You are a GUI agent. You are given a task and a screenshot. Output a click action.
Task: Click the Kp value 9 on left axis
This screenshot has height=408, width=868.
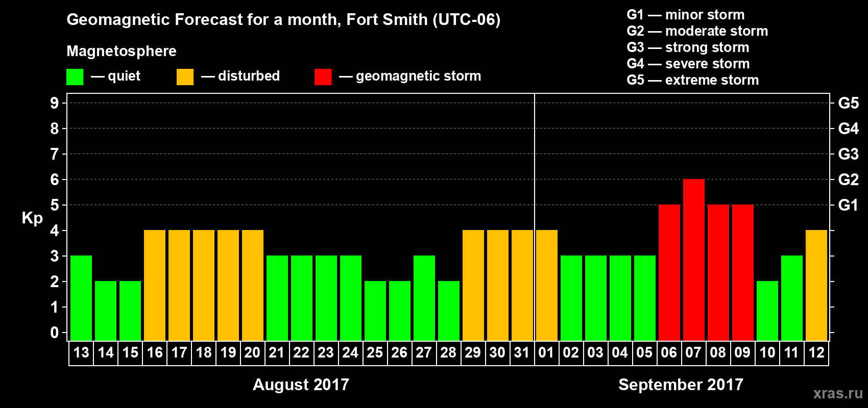[x=55, y=103]
